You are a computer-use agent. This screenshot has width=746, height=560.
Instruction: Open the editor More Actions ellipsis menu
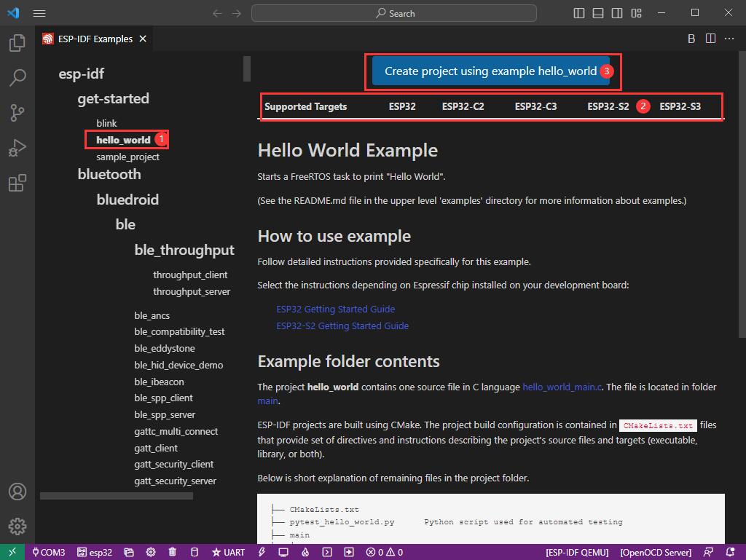pyautogui.click(x=729, y=39)
